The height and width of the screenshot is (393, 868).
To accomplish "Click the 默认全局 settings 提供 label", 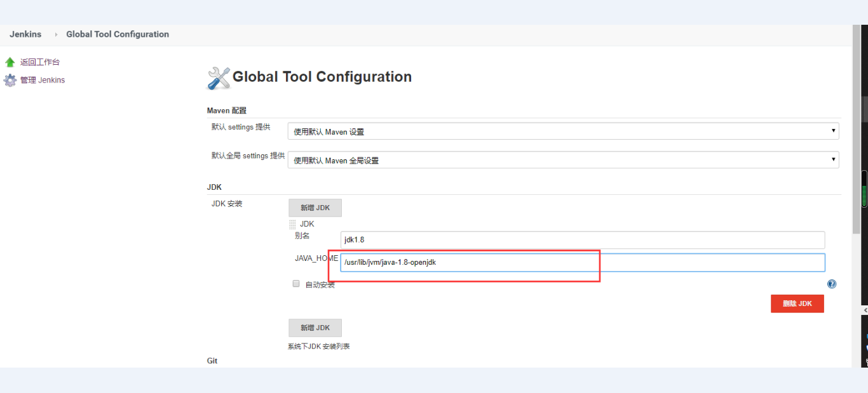I will click(248, 156).
